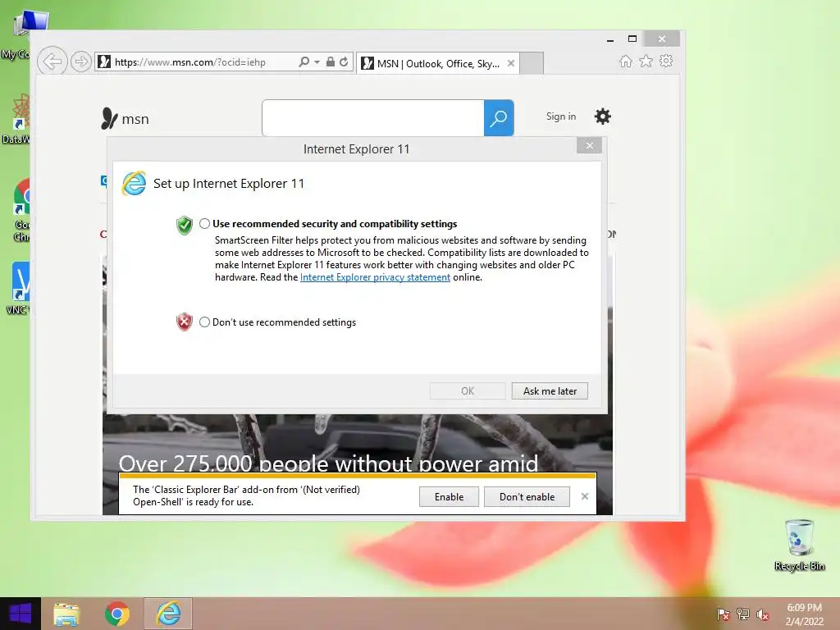Viewport: 840px width, 630px height.
Task: Click the red shield icon
Action: [185, 322]
